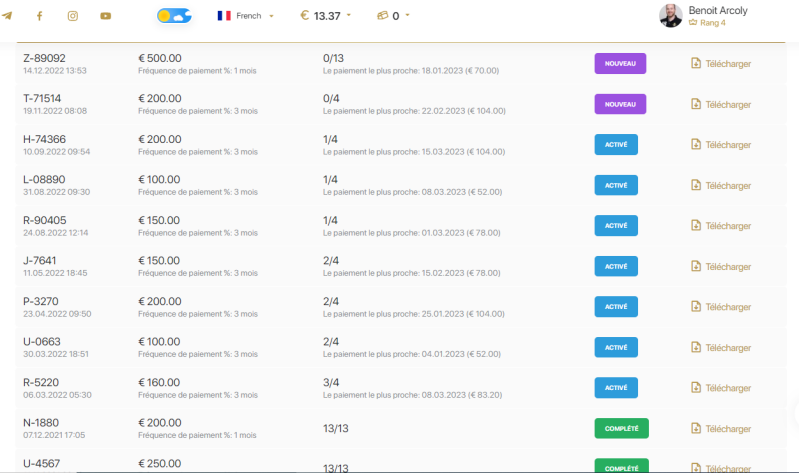This screenshot has height=473, width=799.
Task: Expand the € 13.37 balance dropdown
Action: point(326,16)
